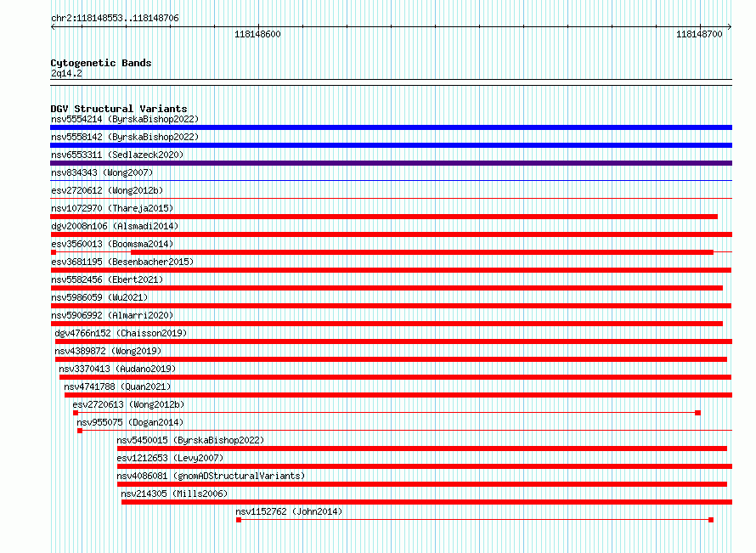The image size is (756, 553).
Task: Click the small left square of esv3560013
Action: [x=54, y=252]
